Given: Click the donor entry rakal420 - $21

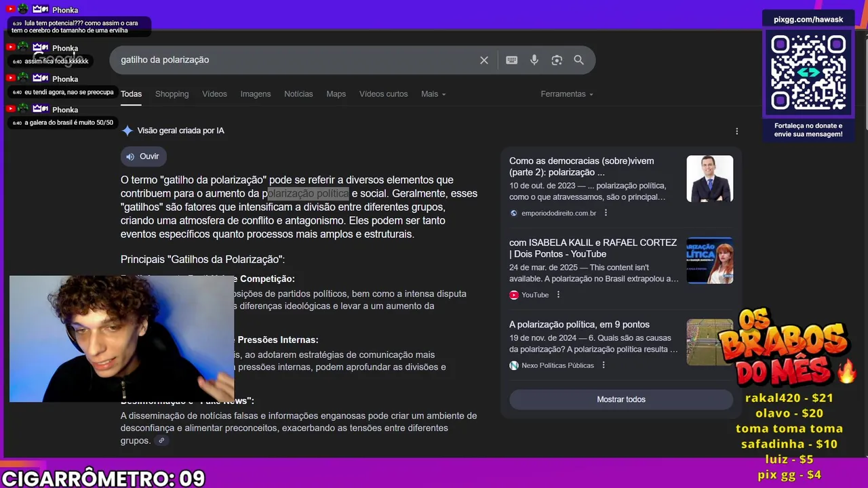Looking at the screenshot, I should 789,398.
